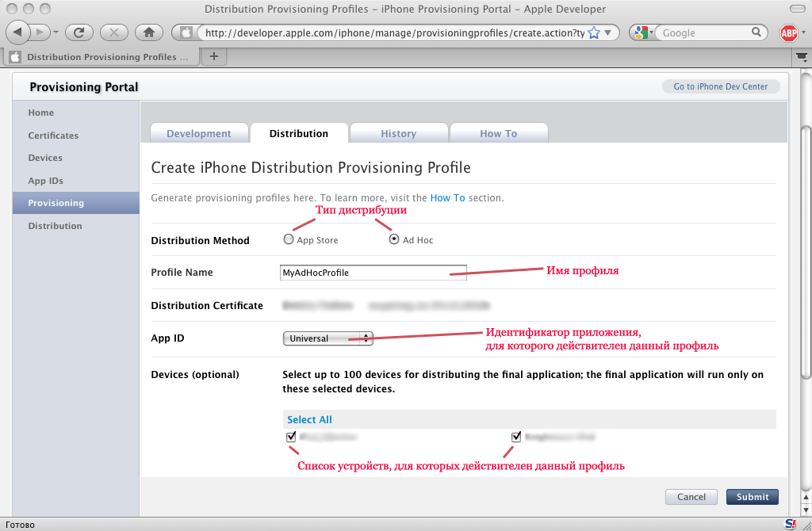Select the Ad Hoc radio button

[394, 239]
